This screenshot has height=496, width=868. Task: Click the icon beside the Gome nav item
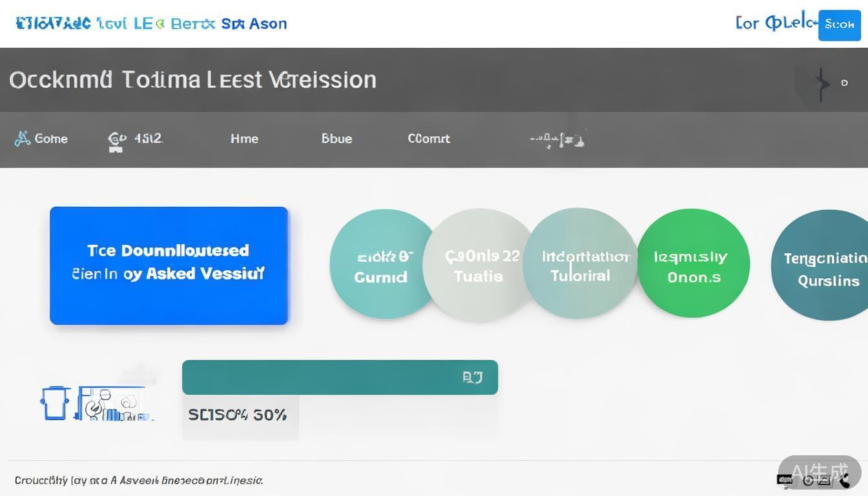coord(23,138)
